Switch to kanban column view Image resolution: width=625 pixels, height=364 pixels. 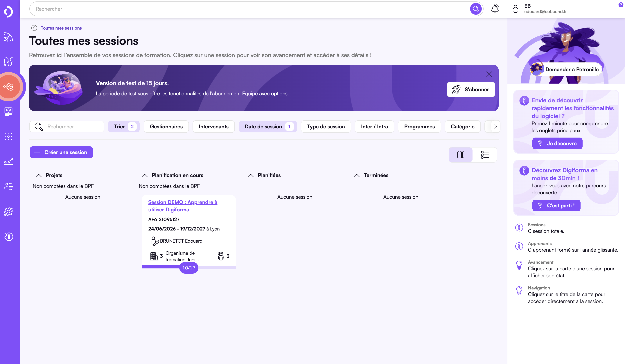coord(461,155)
